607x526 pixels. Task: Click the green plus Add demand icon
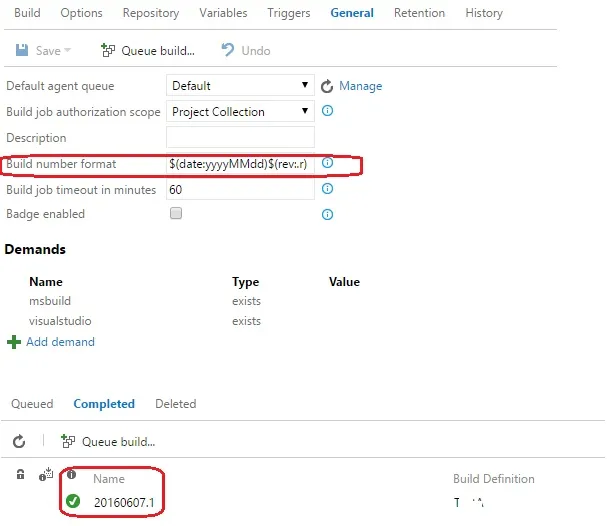point(14,342)
